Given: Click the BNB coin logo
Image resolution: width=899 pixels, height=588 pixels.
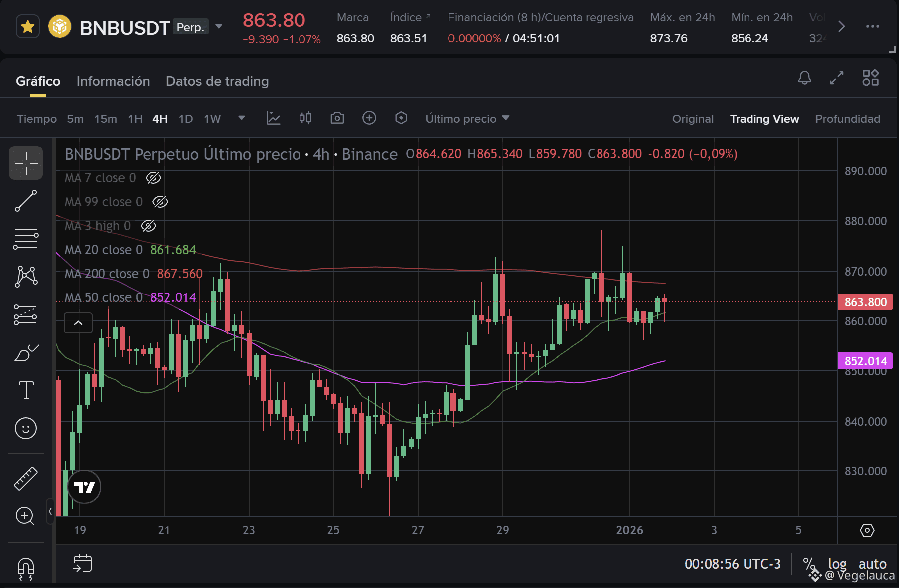Looking at the screenshot, I should tap(60, 26).
